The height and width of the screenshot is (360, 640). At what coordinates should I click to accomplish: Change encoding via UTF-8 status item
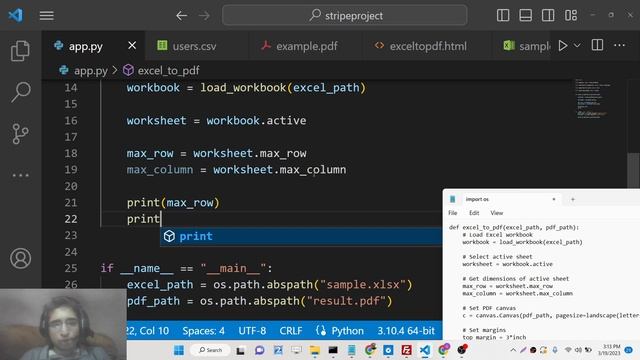(x=252, y=331)
